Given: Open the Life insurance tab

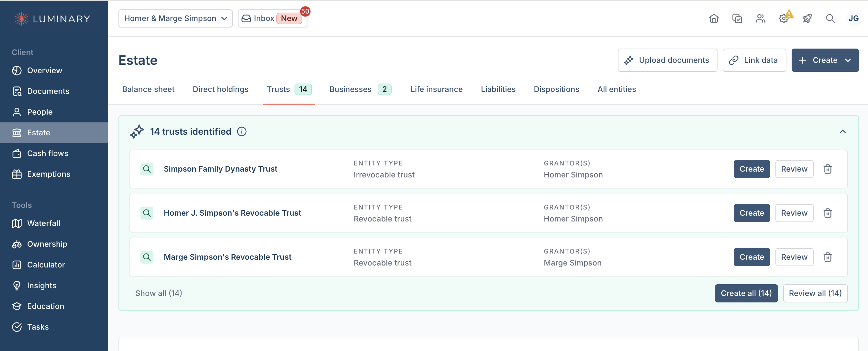Looking at the screenshot, I should click(x=436, y=89).
